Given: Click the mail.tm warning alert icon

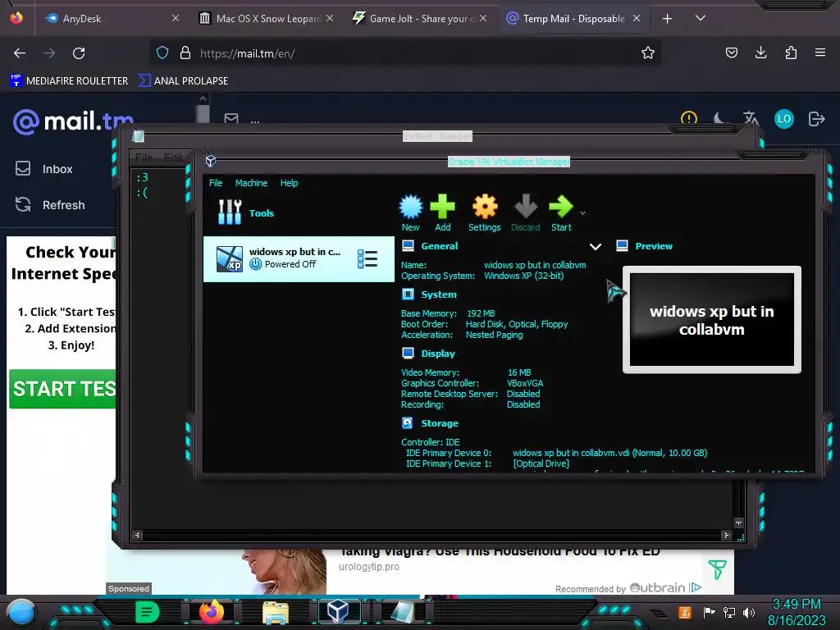Looking at the screenshot, I should point(688,118).
